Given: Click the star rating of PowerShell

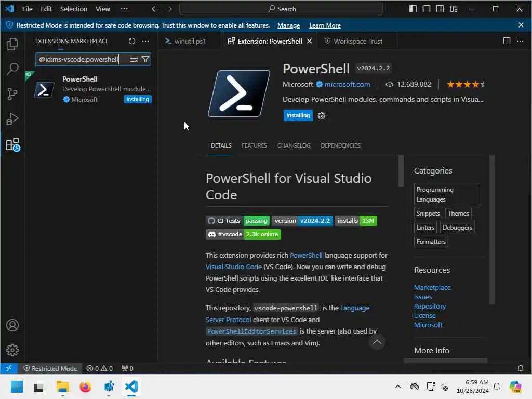Looking at the screenshot, I should (466, 84).
